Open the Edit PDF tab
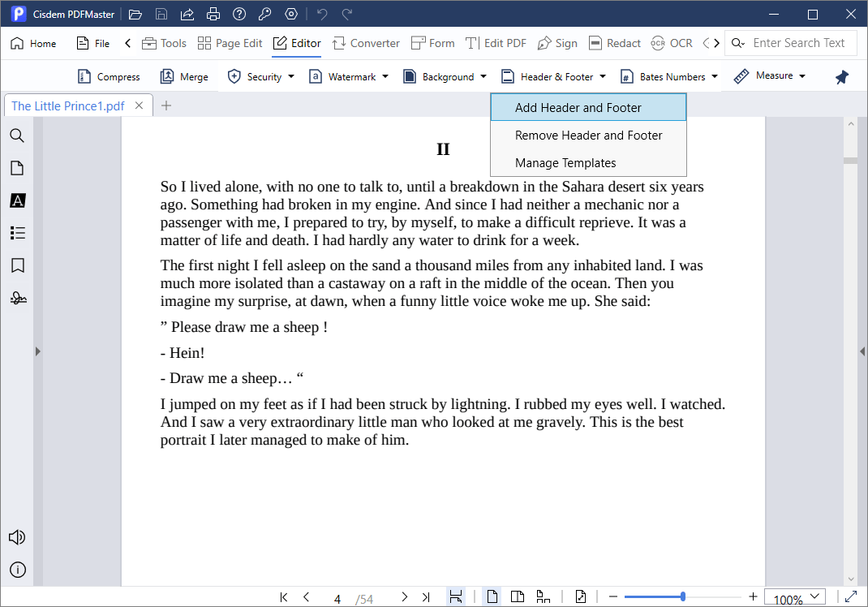Screen dimensions: 868x607 click(x=496, y=43)
